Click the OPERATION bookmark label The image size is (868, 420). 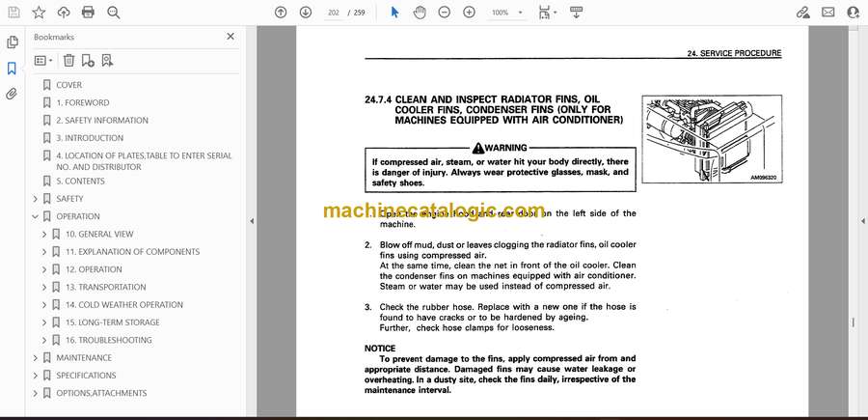[x=78, y=216]
